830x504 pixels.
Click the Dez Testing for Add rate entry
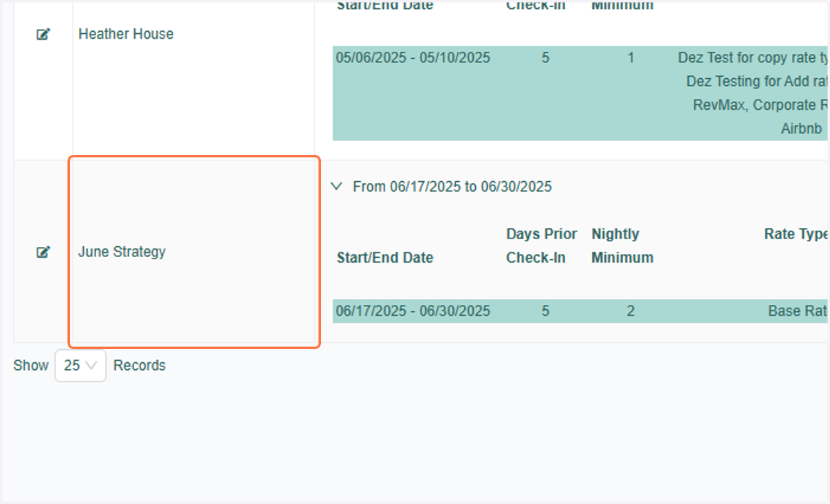757,82
